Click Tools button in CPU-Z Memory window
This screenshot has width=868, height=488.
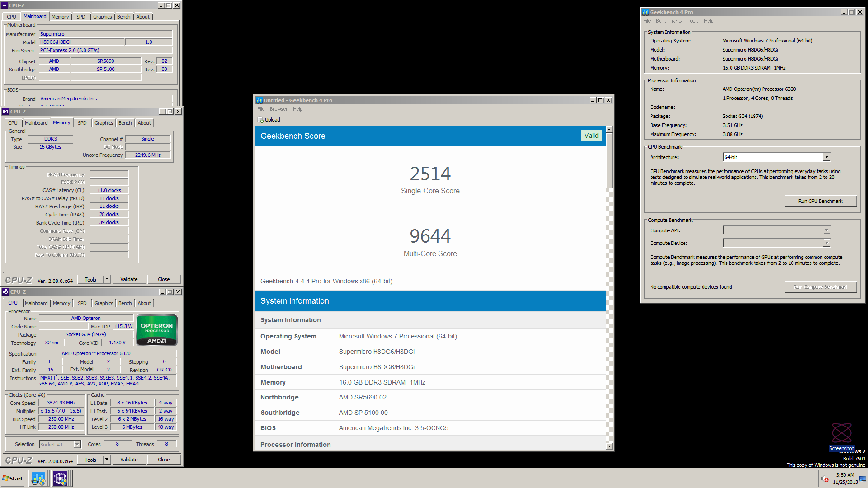(90, 279)
